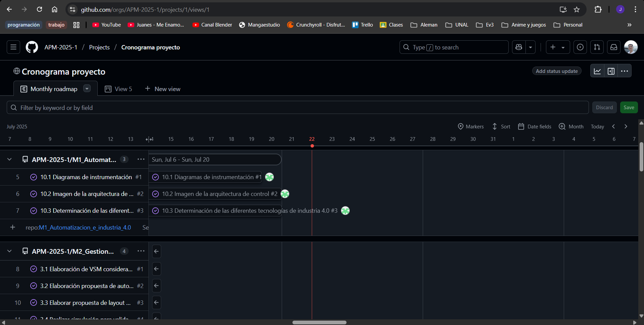Collapse the APM-2025-1/M1_Automat... group

9,159
